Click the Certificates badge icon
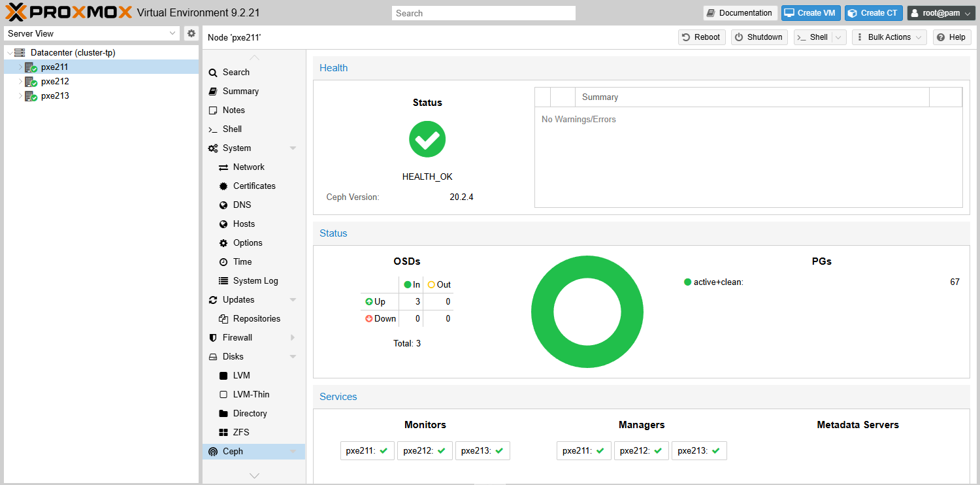Image resolution: width=980 pixels, height=485 pixels. tap(223, 186)
